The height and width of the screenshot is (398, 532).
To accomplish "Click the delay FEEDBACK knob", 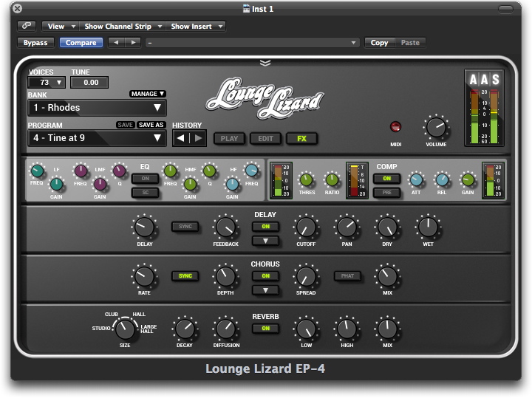I will [x=225, y=227].
